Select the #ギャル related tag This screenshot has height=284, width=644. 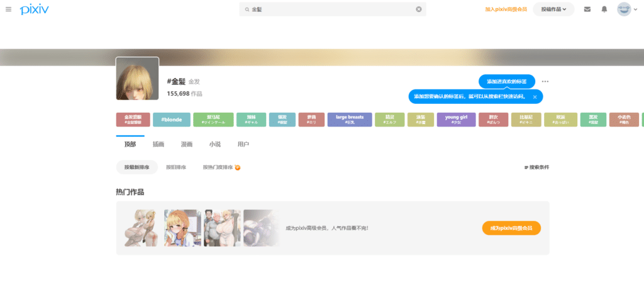click(252, 120)
